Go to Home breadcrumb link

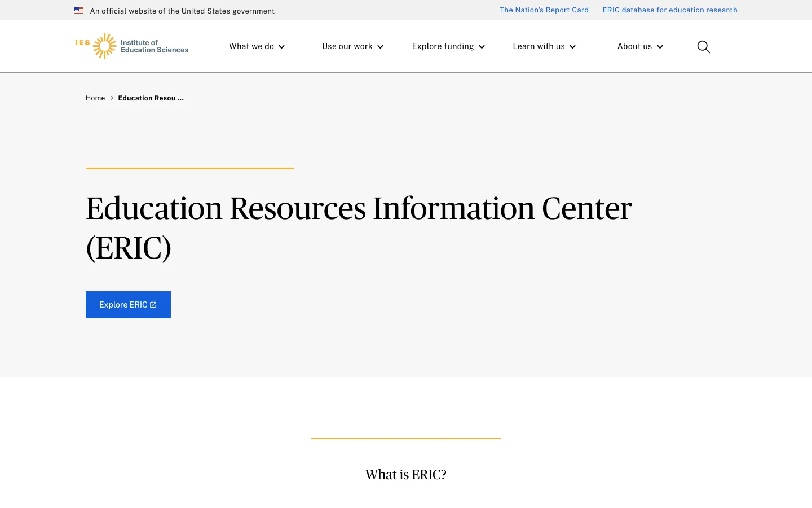pos(95,98)
